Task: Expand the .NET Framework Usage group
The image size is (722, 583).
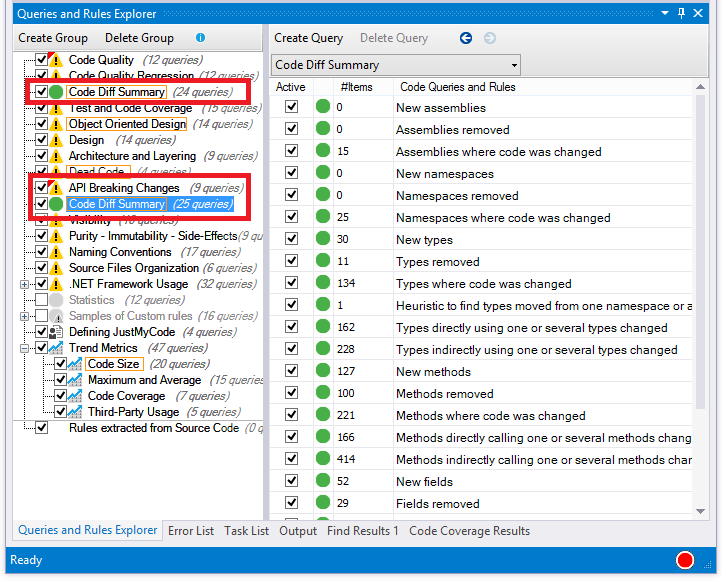Action: tap(24, 285)
